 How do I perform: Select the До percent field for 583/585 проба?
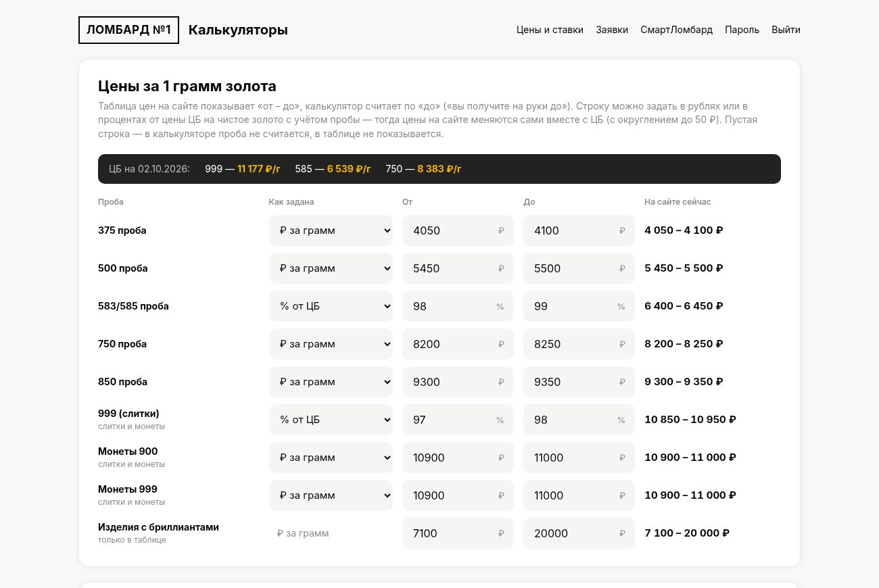[579, 306]
